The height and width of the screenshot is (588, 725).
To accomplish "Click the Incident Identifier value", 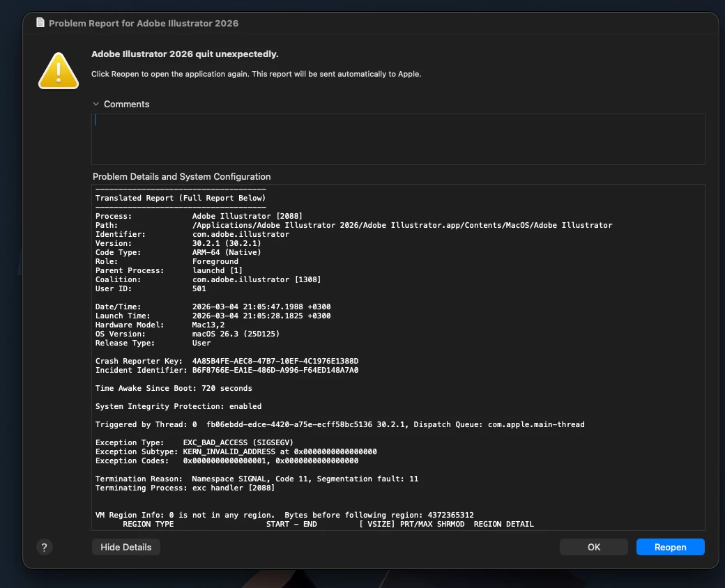I will (x=275, y=370).
